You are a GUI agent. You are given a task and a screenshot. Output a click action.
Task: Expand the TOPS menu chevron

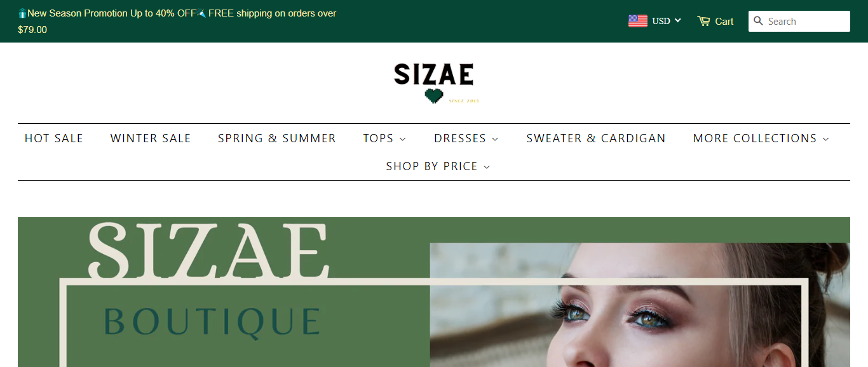coord(403,139)
